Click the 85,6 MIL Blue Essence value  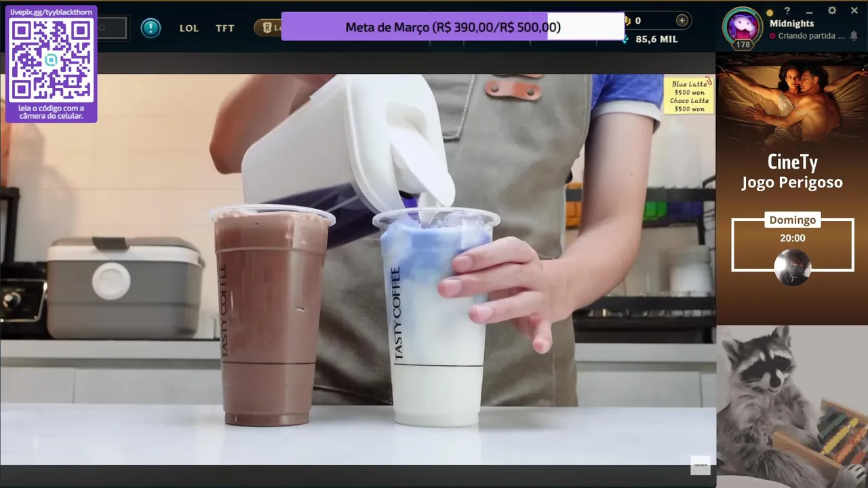tap(656, 39)
